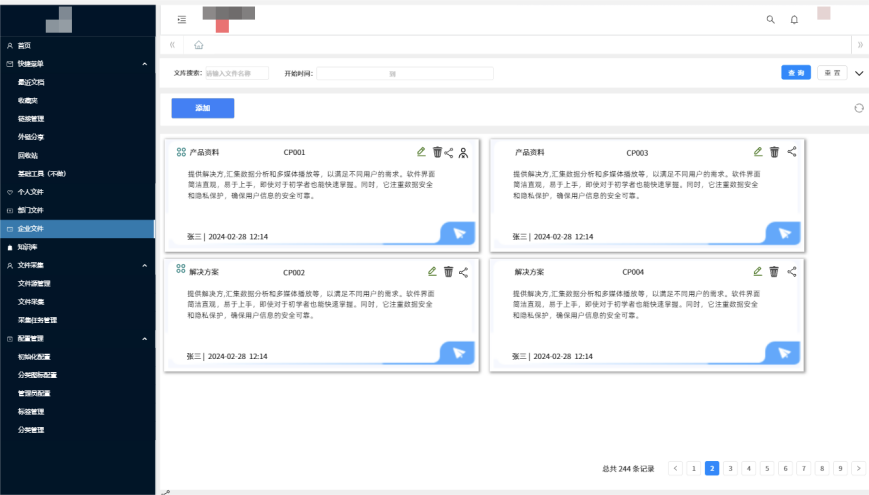Click the user permission icon on CP001 card

463,152
